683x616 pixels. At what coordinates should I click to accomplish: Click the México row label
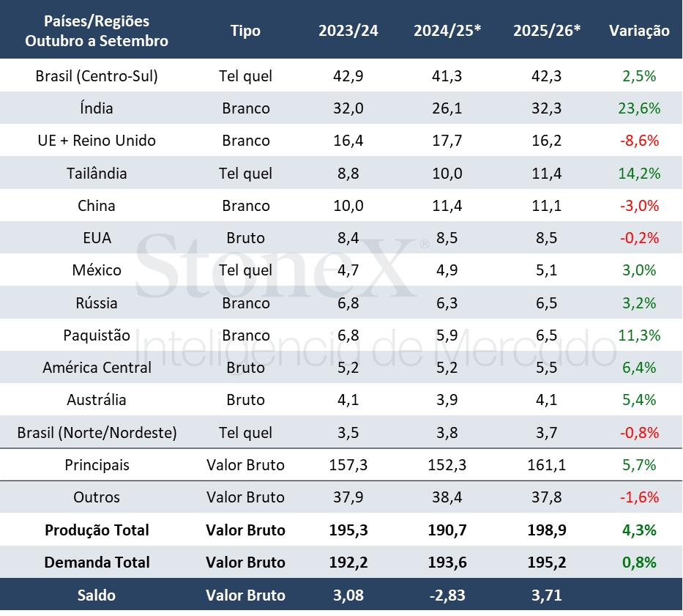[97, 270]
